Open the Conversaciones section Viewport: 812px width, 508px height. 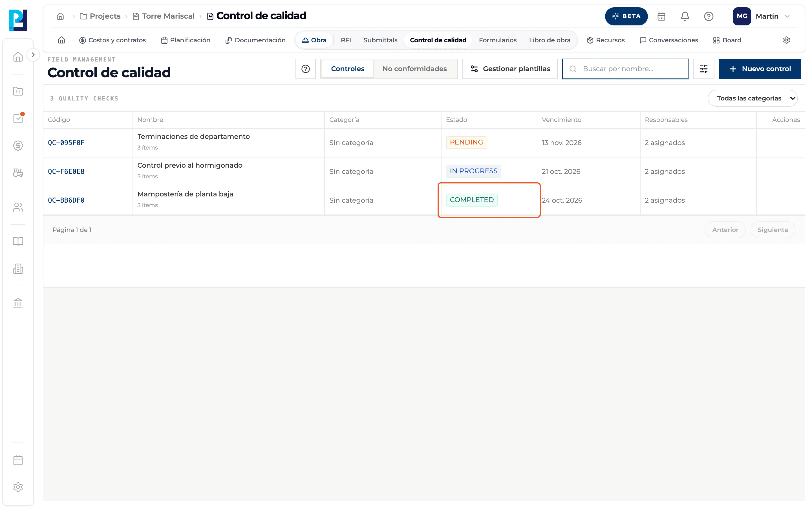tap(669, 40)
